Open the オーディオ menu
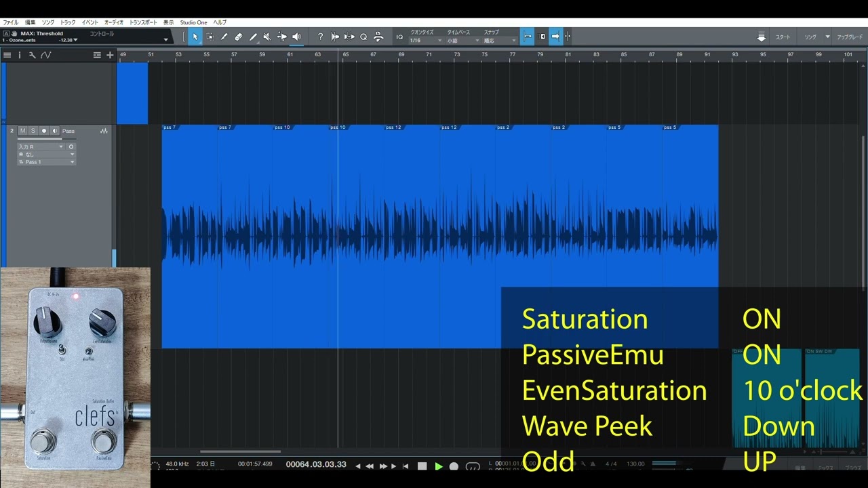The height and width of the screenshot is (488, 868). pyautogui.click(x=113, y=22)
